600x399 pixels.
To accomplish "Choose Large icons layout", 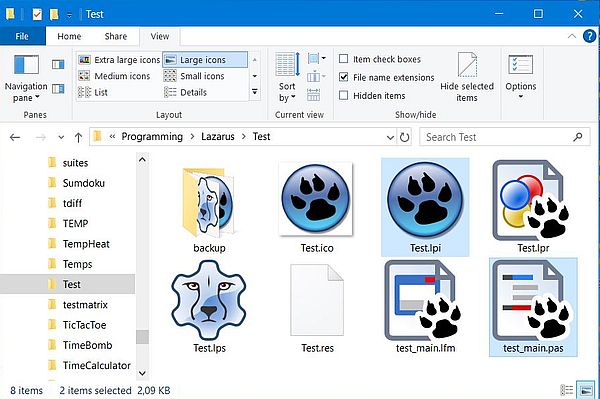I will [x=205, y=60].
